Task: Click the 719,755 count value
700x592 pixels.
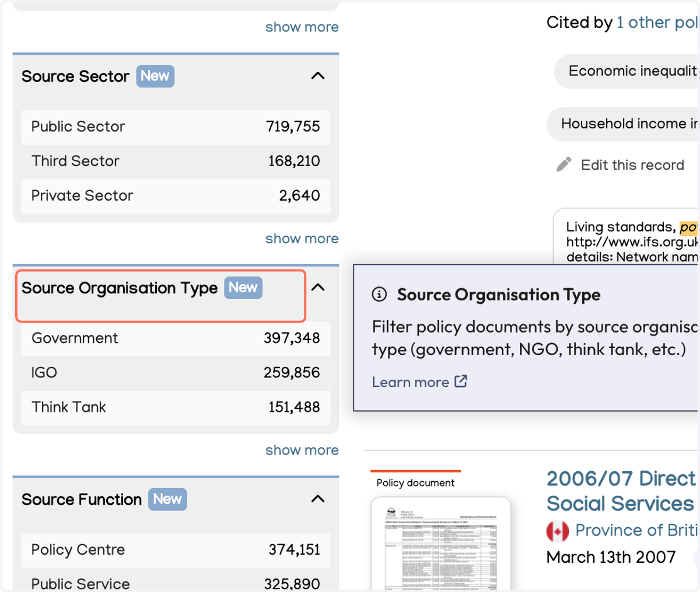Action: pos(293,127)
